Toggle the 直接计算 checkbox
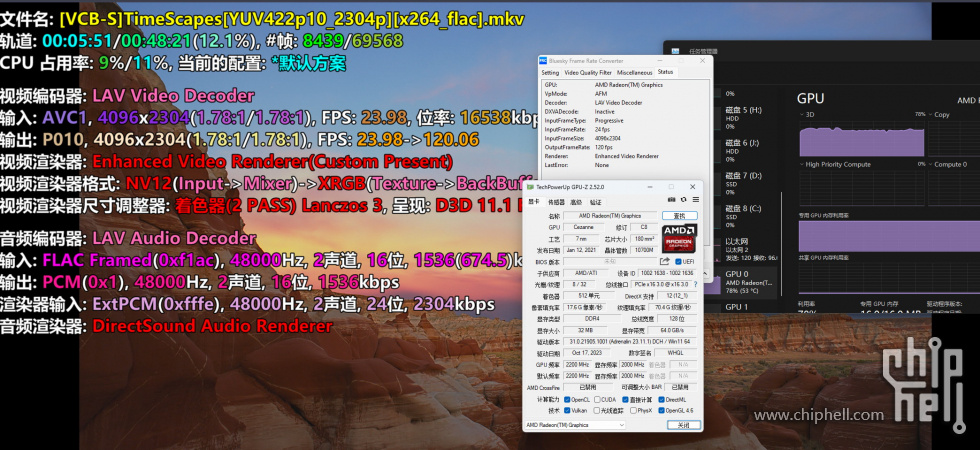This screenshot has width=980, height=450. tap(626, 399)
